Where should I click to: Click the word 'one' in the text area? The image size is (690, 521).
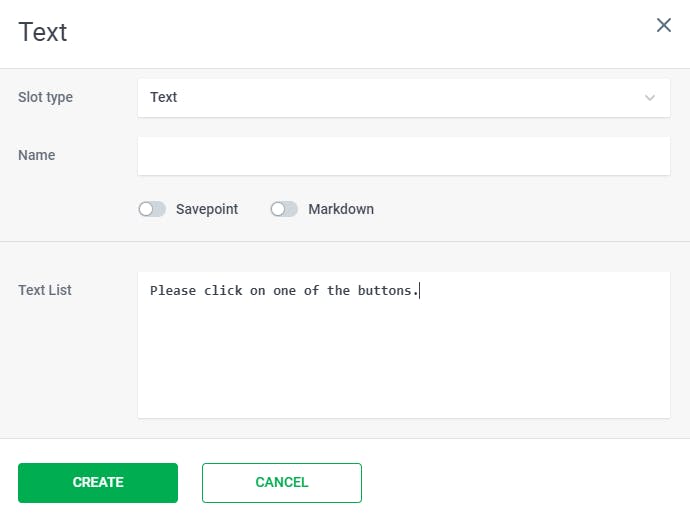pos(285,291)
